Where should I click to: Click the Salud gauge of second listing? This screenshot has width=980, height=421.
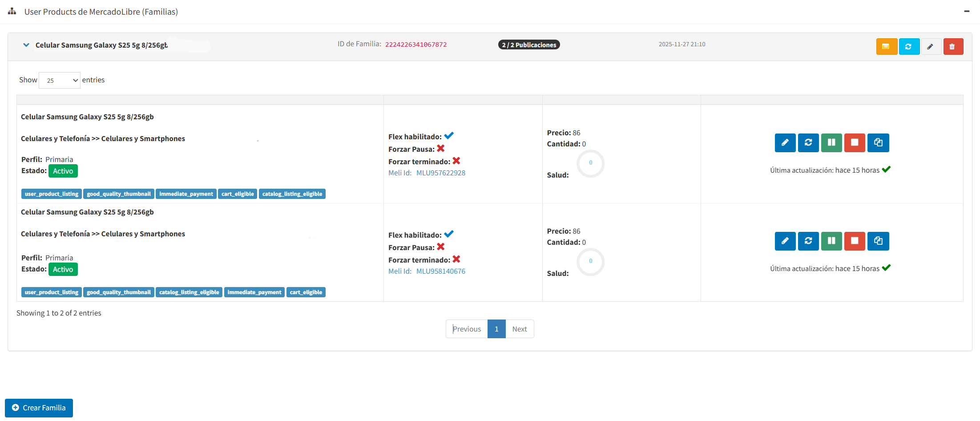(590, 262)
